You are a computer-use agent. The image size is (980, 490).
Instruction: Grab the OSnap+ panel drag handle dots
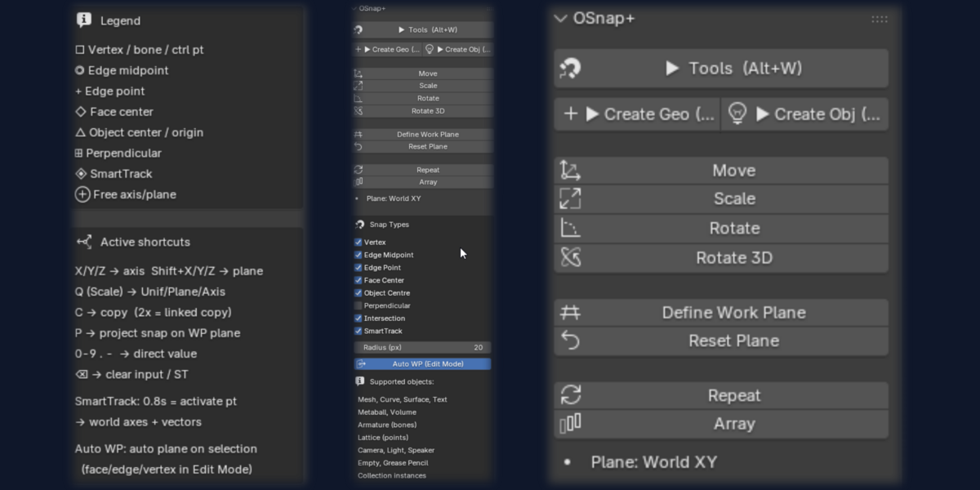(x=880, y=19)
